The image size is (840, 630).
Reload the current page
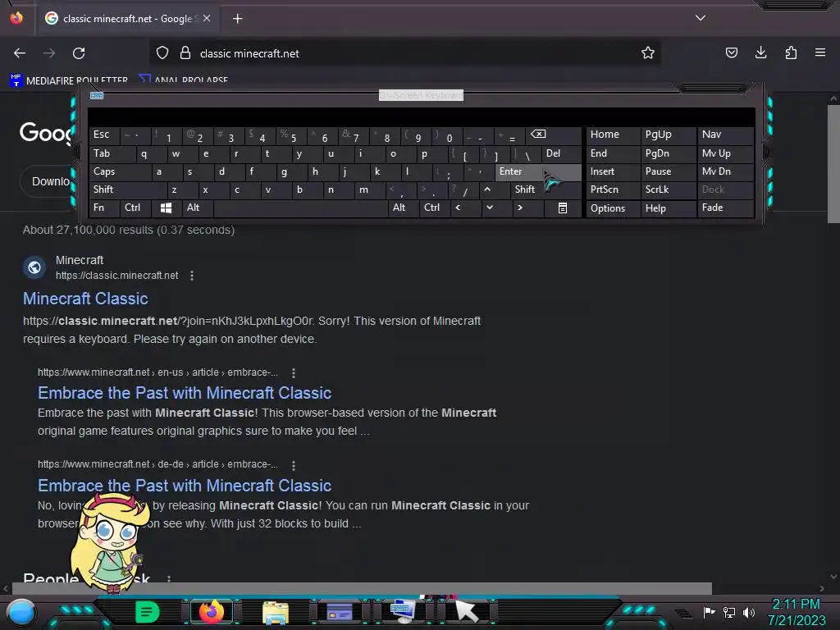pyautogui.click(x=79, y=53)
